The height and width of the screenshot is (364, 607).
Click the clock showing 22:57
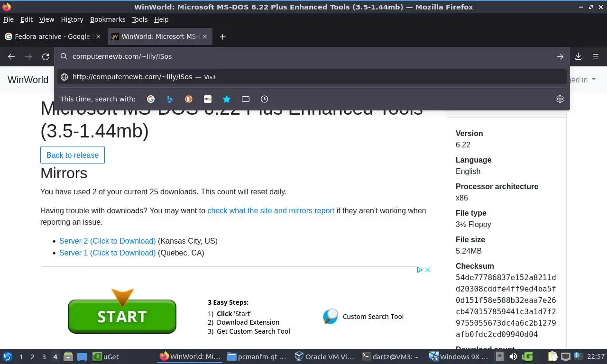pyautogui.click(x=596, y=356)
